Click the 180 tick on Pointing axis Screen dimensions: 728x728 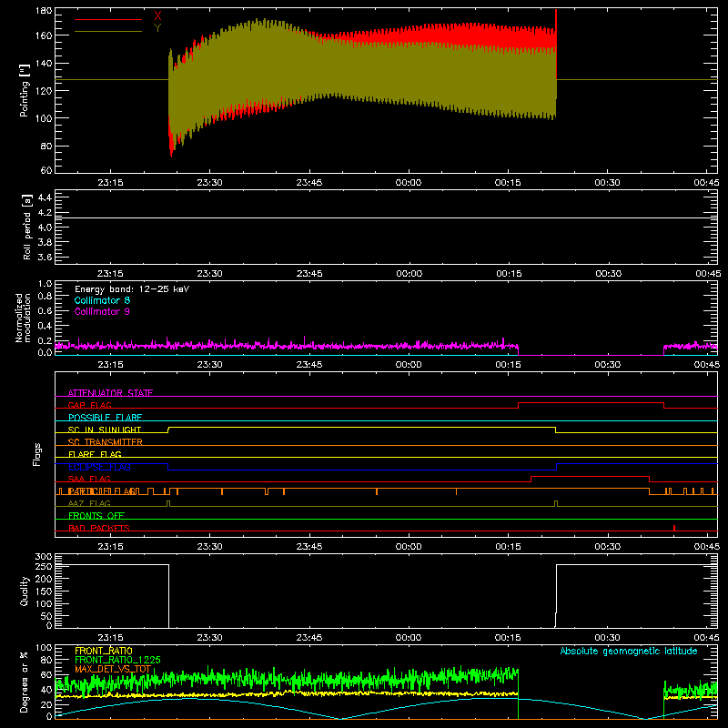44,11
